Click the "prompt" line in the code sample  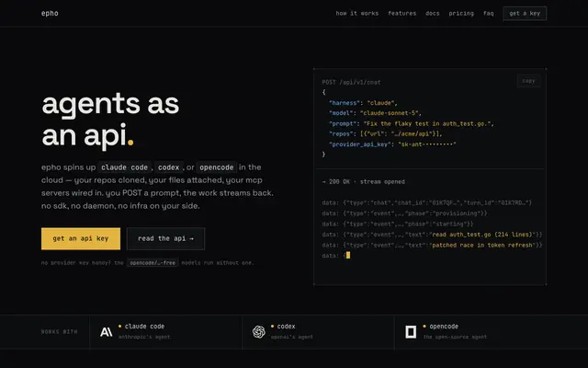(412, 123)
